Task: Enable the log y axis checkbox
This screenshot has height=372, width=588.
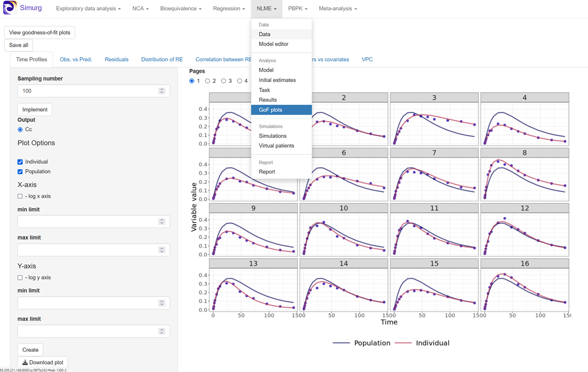Action: [20, 277]
